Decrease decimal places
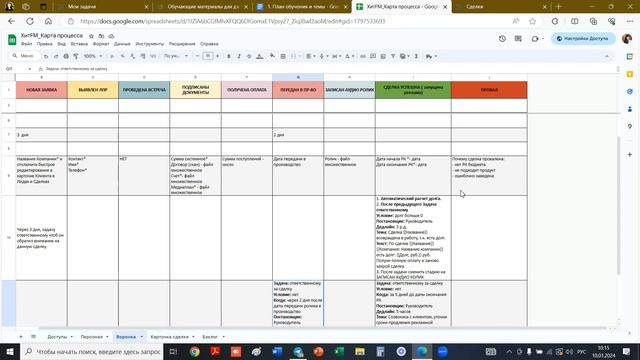 pyautogui.click(x=133, y=56)
